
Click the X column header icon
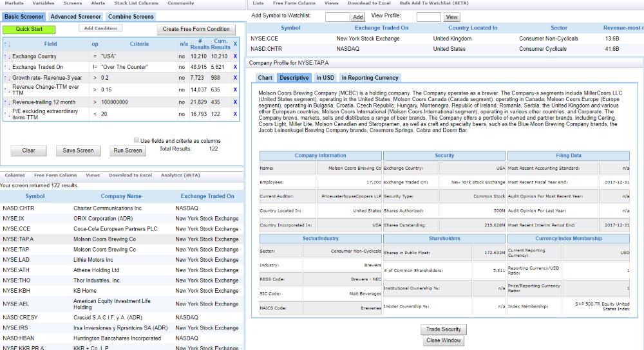(235, 44)
